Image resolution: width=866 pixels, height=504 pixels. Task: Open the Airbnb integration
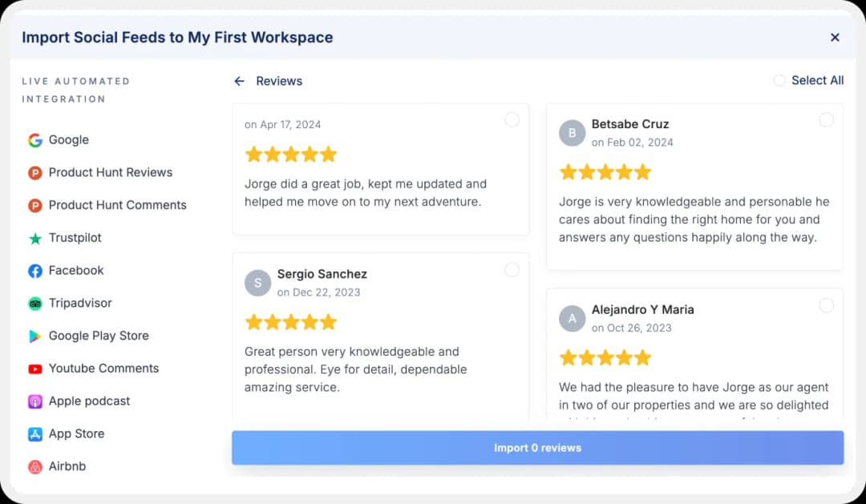click(67, 466)
